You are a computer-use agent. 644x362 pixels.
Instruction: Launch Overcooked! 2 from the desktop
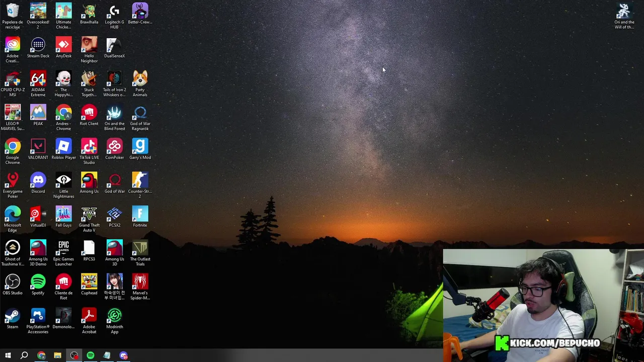click(38, 16)
